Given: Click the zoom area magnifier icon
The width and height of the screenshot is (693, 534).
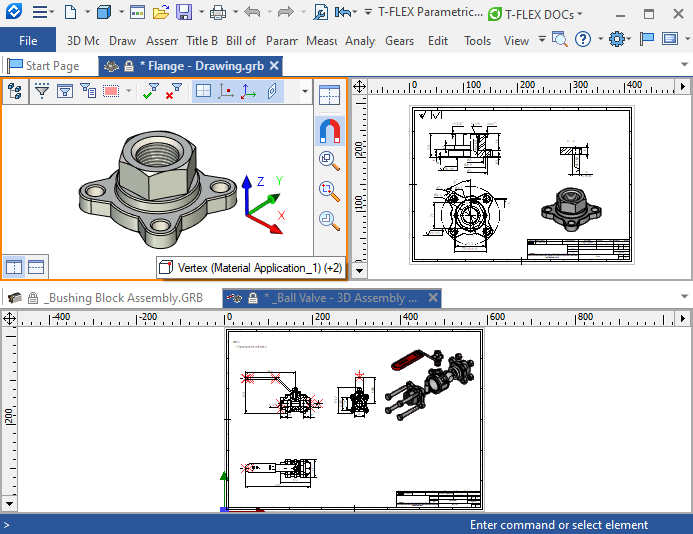Looking at the screenshot, I should pyautogui.click(x=330, y=191).
